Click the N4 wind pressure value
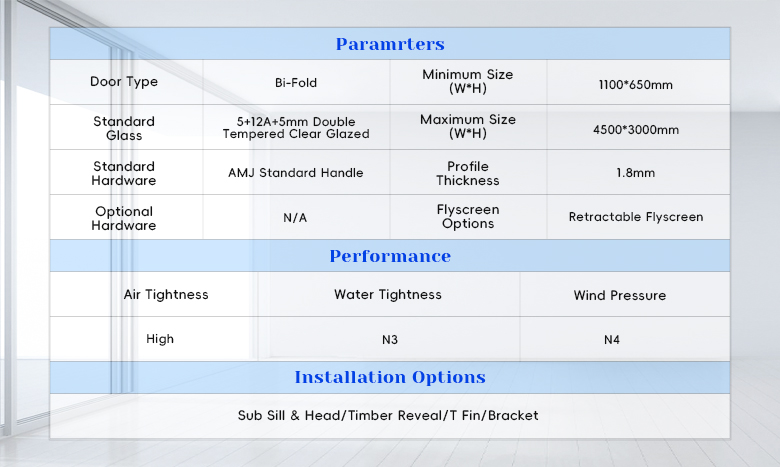 (x=612, y=340)
